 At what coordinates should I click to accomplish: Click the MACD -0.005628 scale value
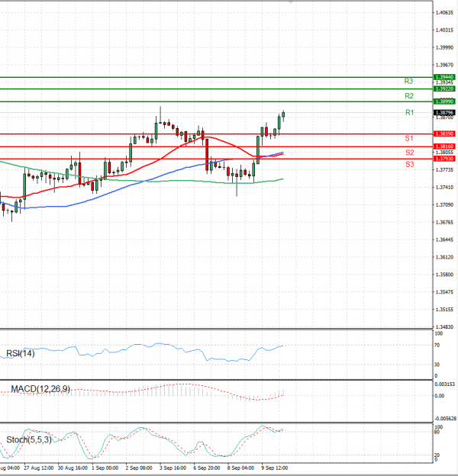coord(445,418)
